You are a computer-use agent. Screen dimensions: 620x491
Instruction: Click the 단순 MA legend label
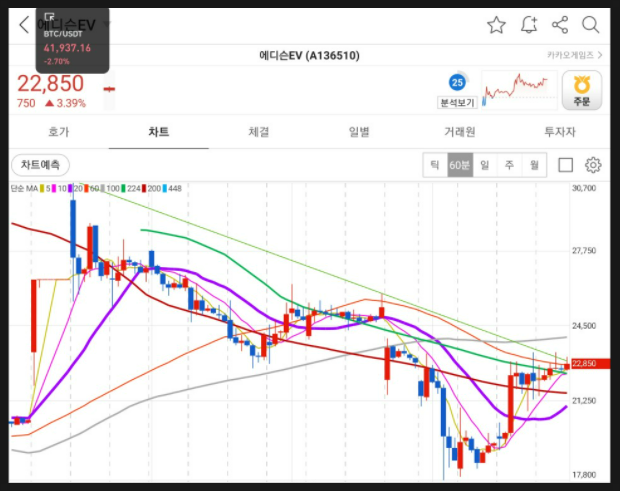point(24,189)
